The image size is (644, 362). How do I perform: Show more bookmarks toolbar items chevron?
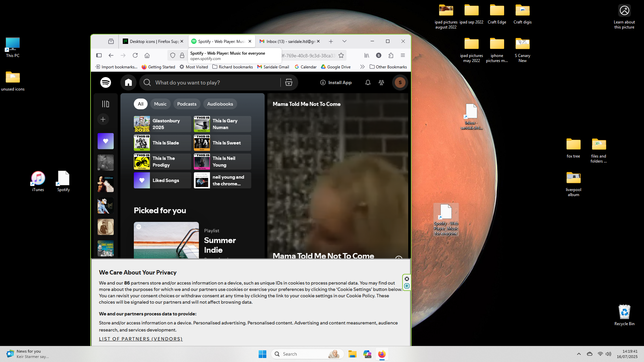(362, 67)
